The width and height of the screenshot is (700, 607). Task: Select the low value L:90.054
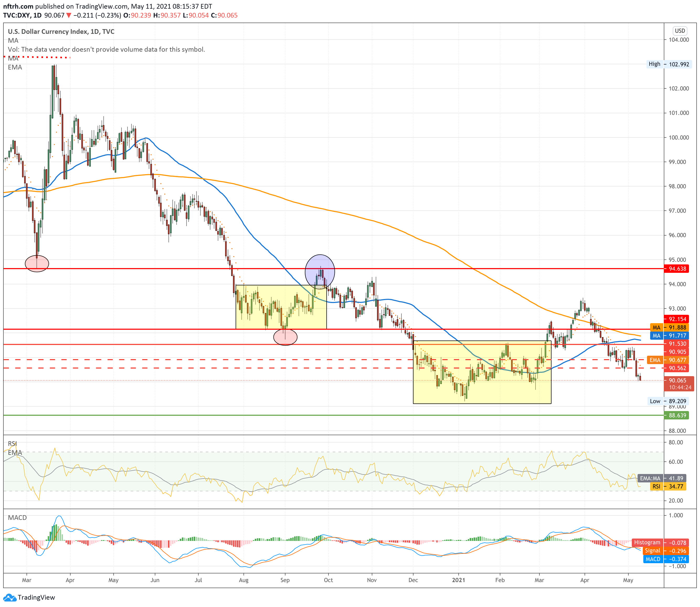(x=195, y=15)
